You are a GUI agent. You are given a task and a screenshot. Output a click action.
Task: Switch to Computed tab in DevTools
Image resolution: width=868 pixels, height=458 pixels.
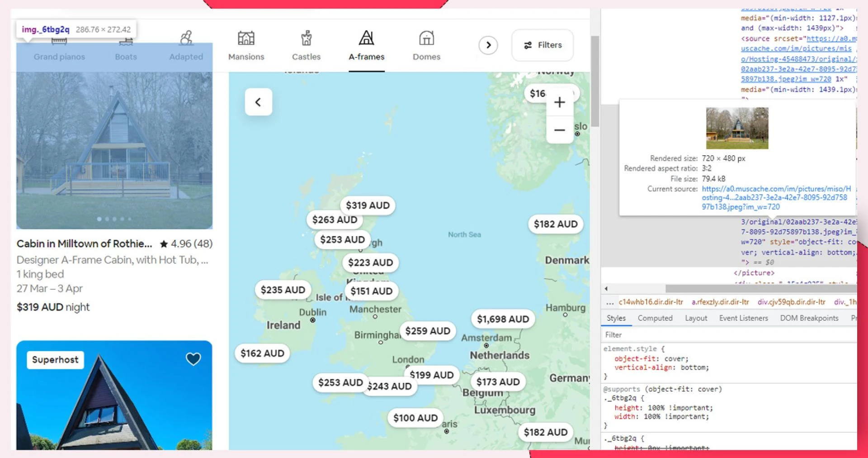(x=655, y=318)
